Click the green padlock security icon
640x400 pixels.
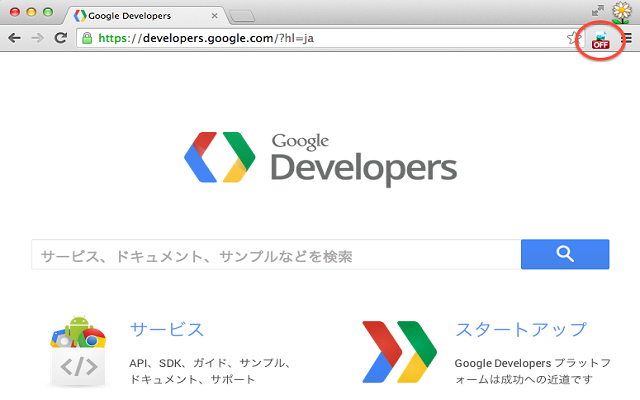pyautogui.click(x=87, y=38)
